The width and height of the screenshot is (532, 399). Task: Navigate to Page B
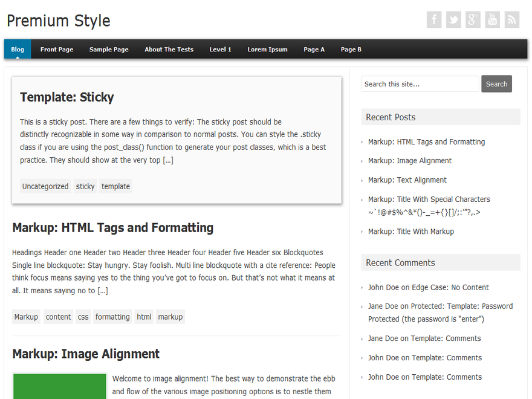point(351,49)
